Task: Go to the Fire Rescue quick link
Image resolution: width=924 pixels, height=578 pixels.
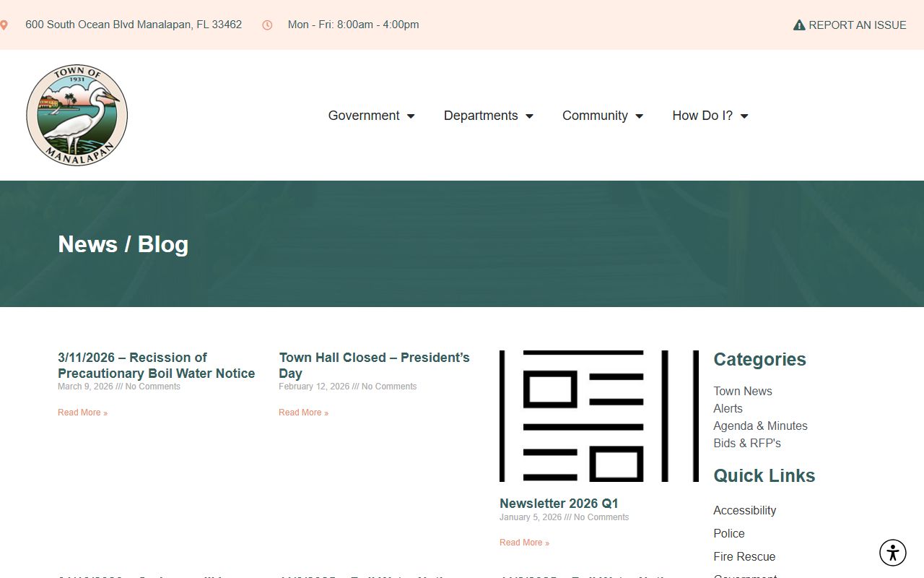Action: tap(744, 556)
